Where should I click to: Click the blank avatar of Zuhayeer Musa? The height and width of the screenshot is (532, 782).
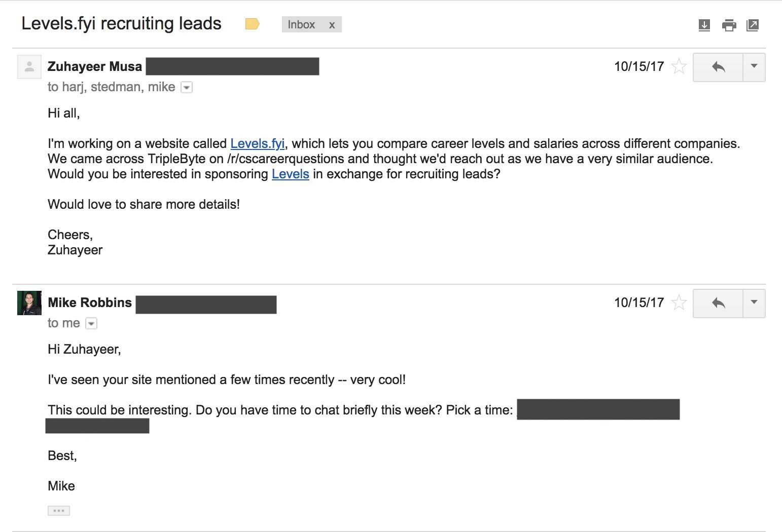tap(29, 66)
